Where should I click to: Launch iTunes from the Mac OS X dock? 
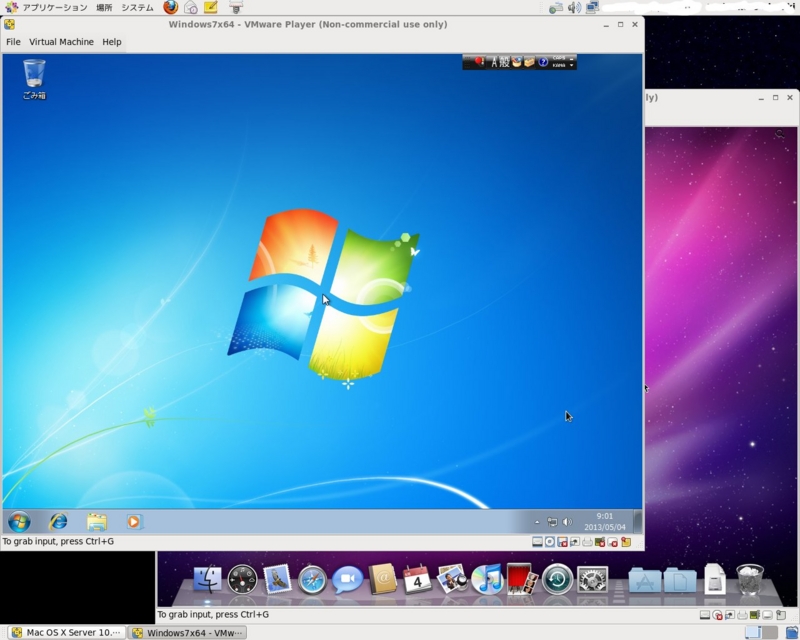[x=487, y=580]
